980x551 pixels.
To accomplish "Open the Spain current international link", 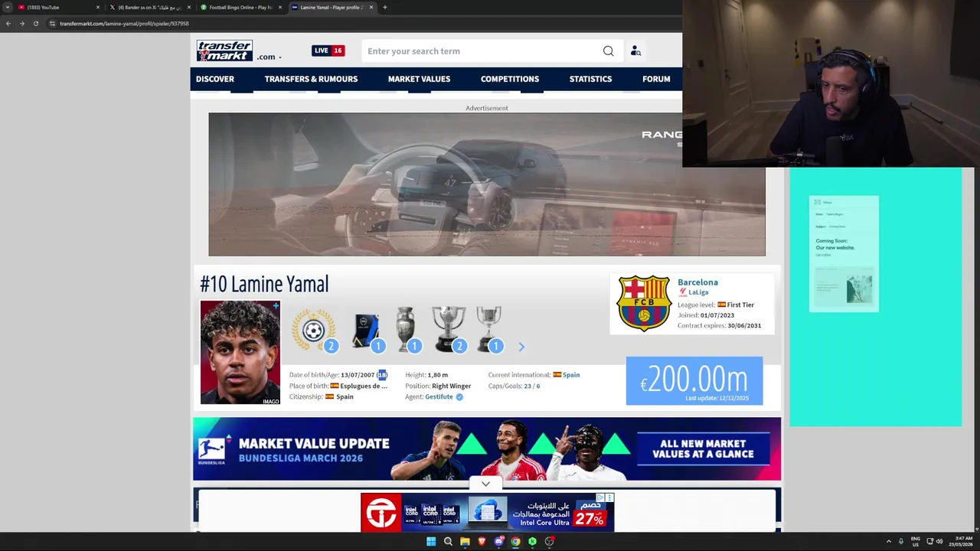I will (571, 375).
